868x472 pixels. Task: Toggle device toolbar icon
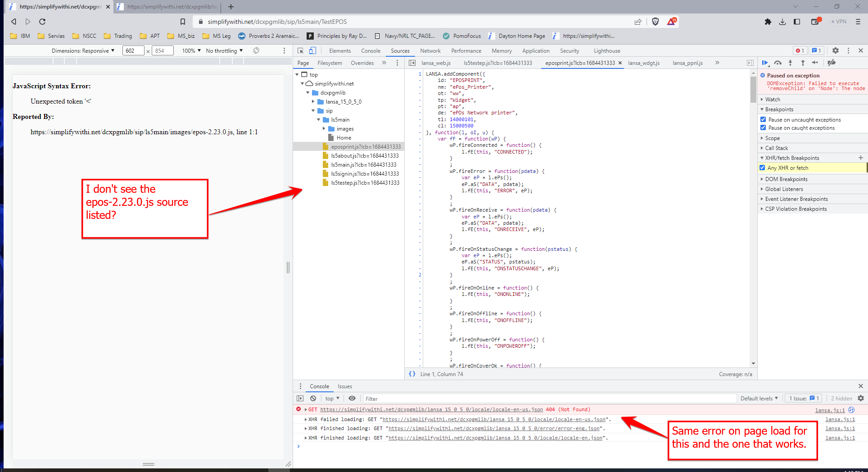click(312, 51)
